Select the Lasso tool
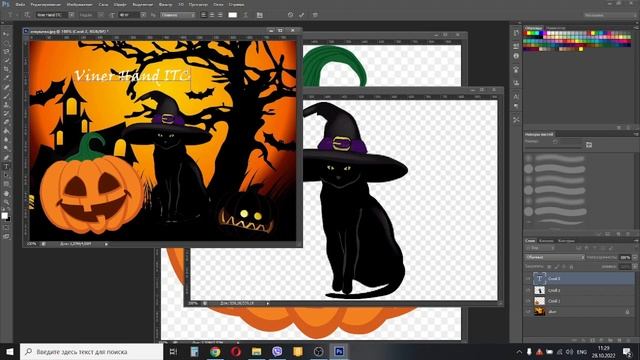 click(x=6, y=52)
